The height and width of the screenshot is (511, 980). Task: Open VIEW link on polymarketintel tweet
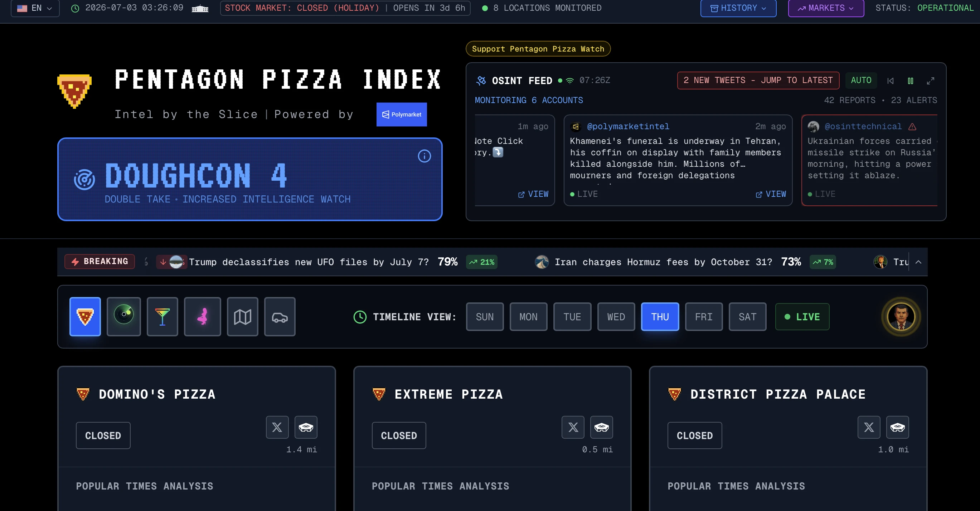[x=770, y=194]
